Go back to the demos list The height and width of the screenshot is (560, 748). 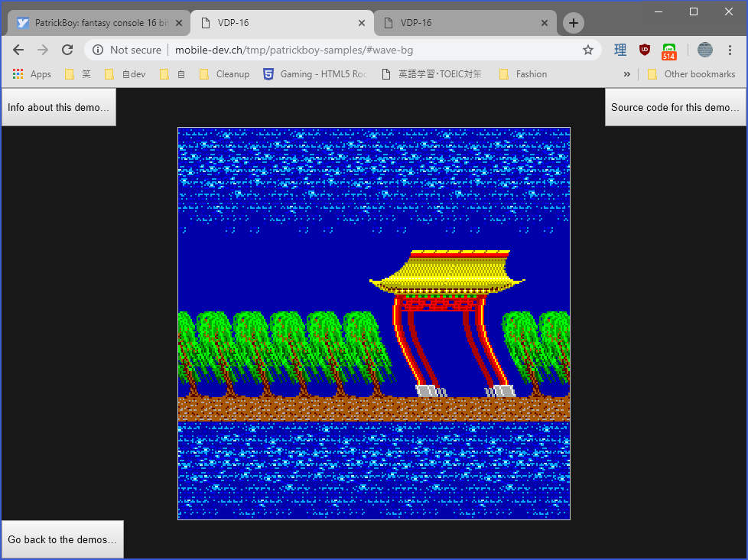tap(62, 539)
